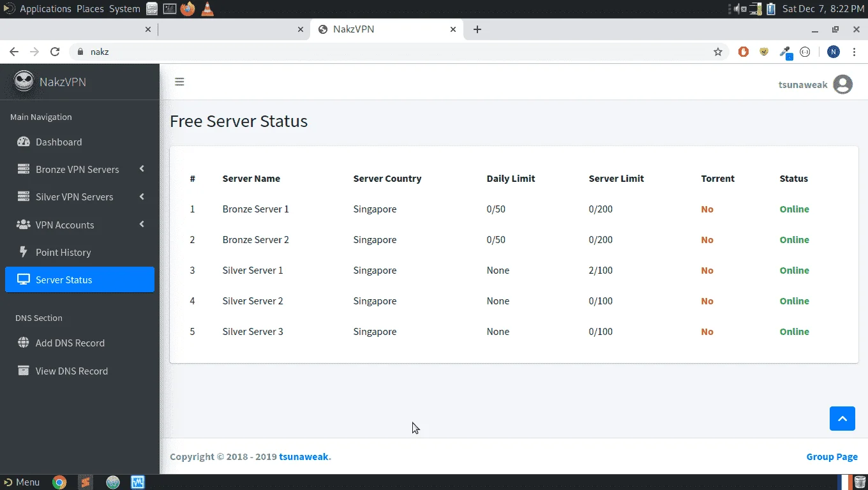Click the Silver Server 2 name cell
The width and height of the screenshot is (868, 490).
253,301
